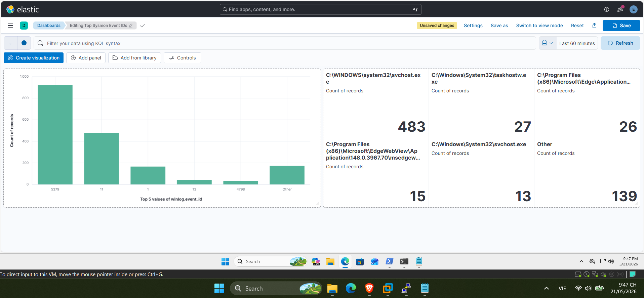The image size is (644, 298).
Task: Click Add panel button
Action: point(86,58)
